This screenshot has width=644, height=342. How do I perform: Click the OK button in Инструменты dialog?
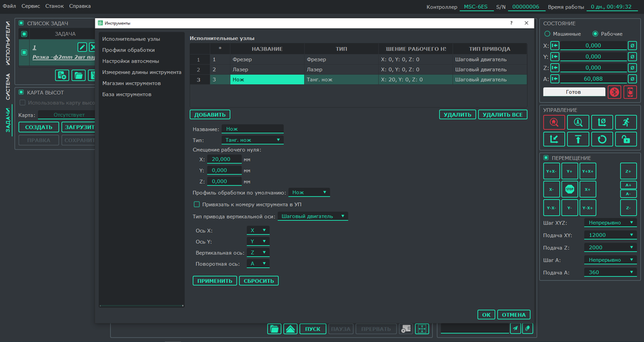point(486,315)
